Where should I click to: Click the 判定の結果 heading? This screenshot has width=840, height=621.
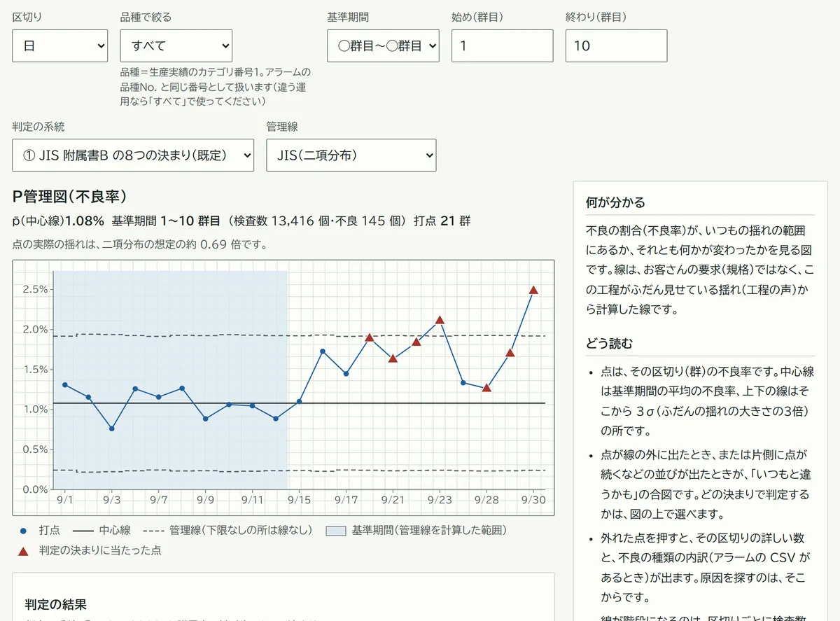tap(55, 604)
